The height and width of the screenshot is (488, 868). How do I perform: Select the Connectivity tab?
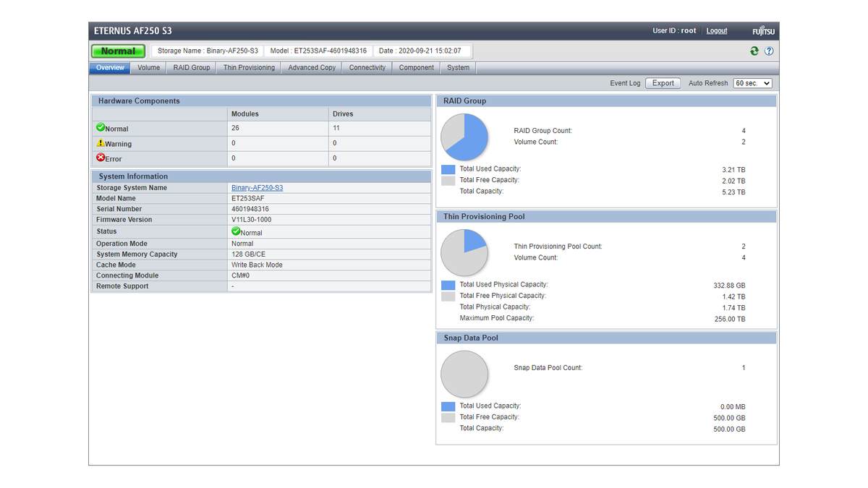click(x=367, y=67)
